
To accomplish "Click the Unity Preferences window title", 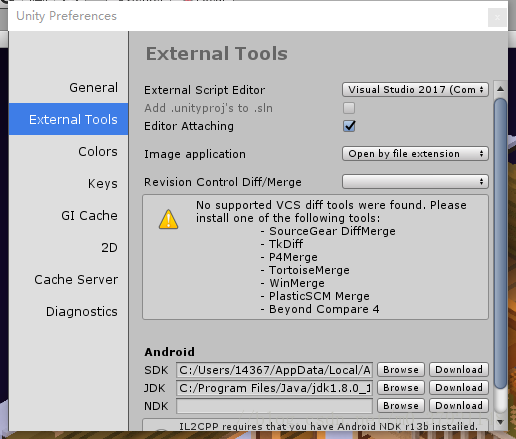I will (66, 16).
